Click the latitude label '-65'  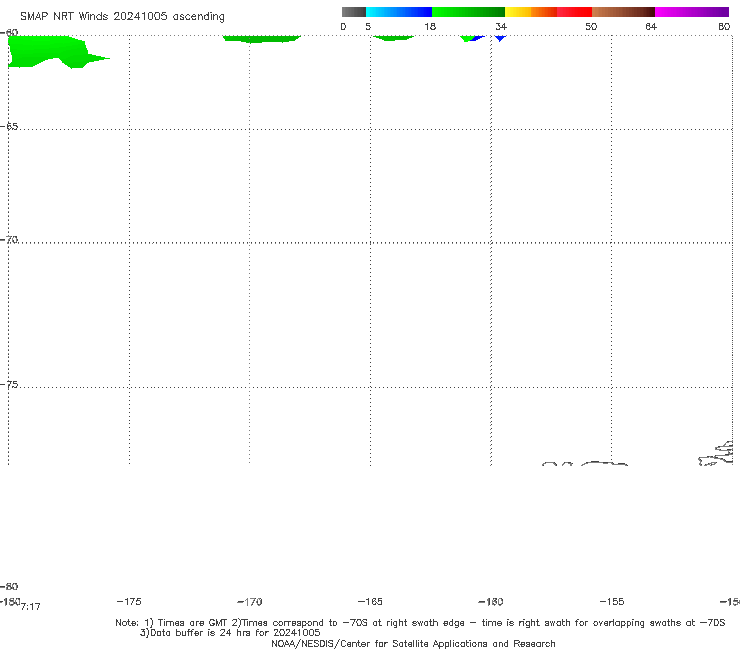(x=9, y=127)
